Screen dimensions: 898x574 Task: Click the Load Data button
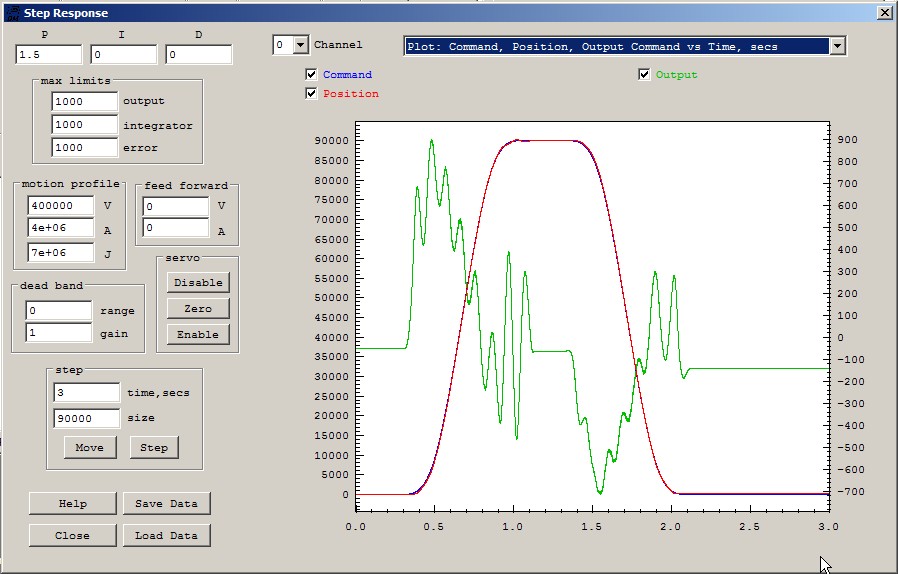coord(166,536)
